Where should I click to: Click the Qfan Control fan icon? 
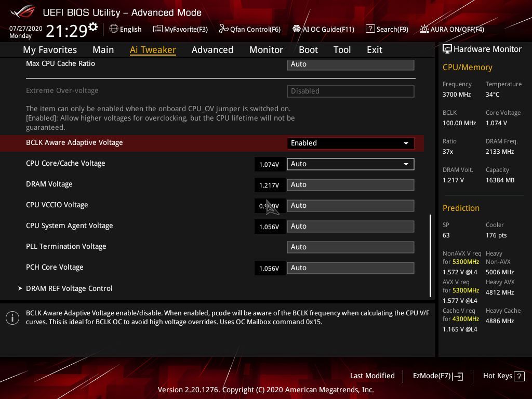pyautogui.click(x=223, y=29)
